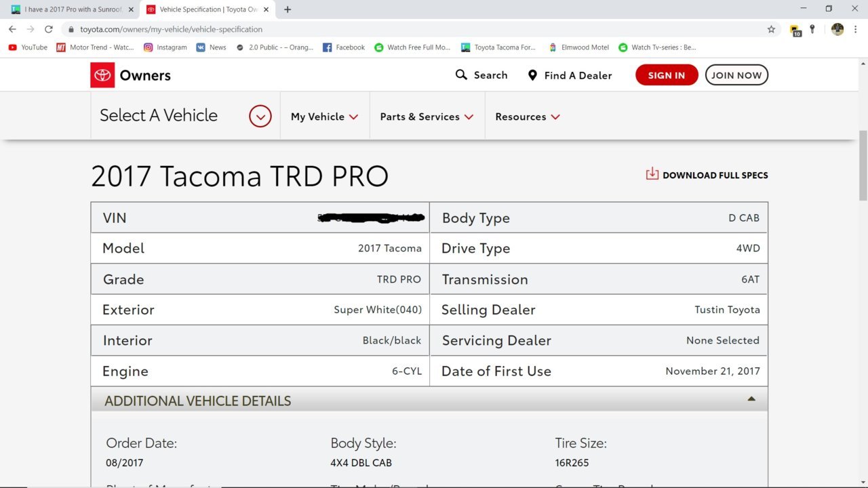Reload the page with the refresh icon
This screenshot has height=488, width=868.
tap(49, 29)
